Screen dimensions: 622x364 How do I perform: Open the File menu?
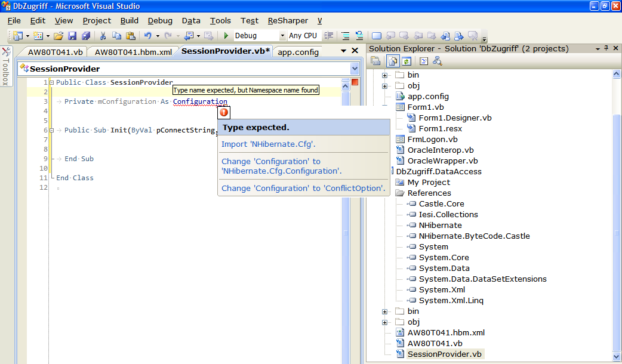(x=14, y=21)
